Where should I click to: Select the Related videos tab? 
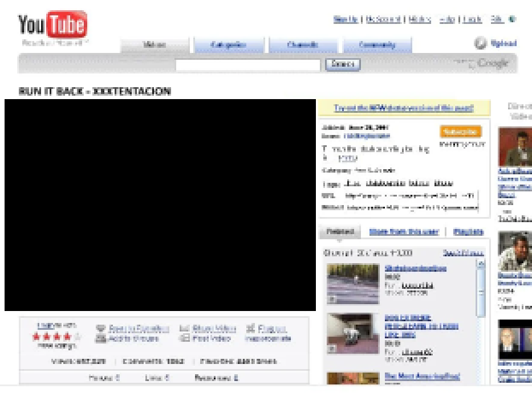click(x=340, y=232)
